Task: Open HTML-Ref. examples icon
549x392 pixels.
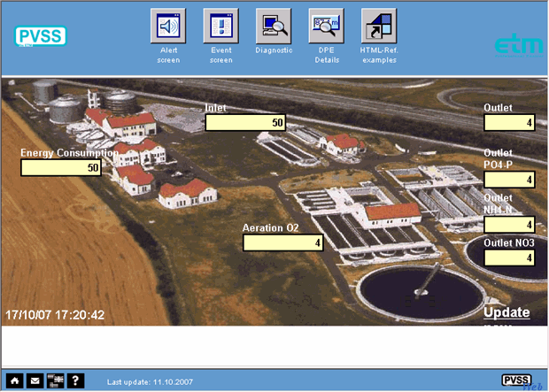Action: (x=379, y=26)
